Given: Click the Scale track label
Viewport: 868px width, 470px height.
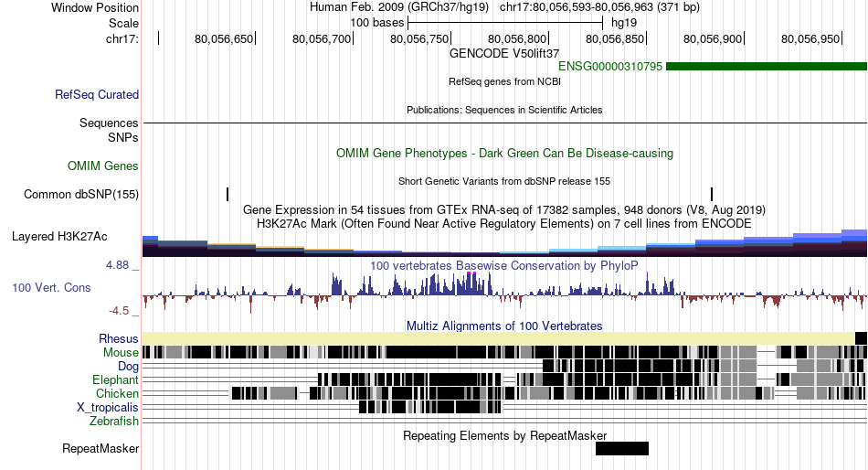Looking at the screenshot, I should [123, 23].
